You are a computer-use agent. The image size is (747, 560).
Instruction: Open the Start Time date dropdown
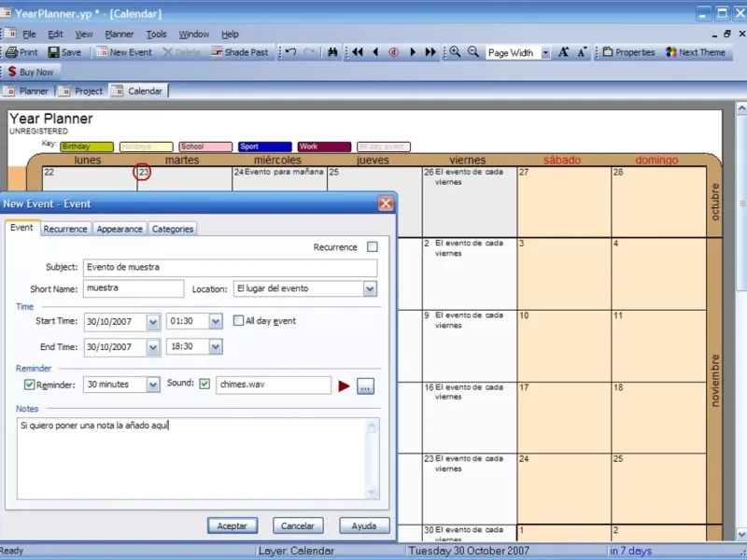152,322
